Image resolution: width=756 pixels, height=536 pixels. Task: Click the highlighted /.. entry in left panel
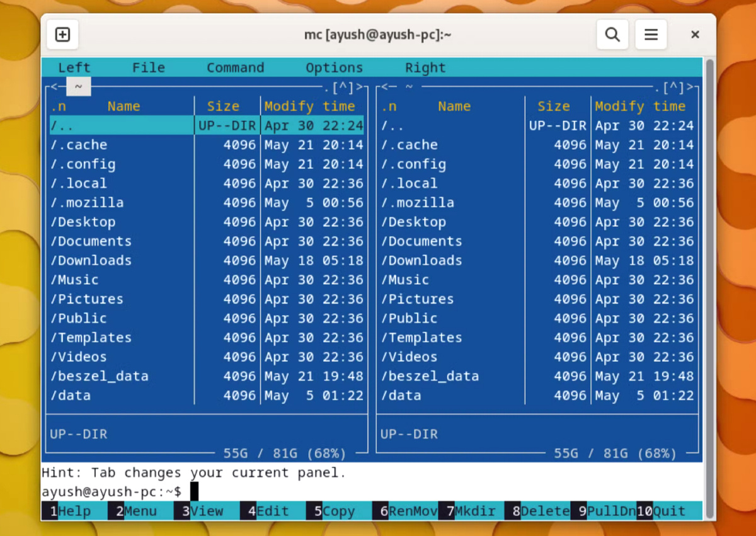[207, 125]
